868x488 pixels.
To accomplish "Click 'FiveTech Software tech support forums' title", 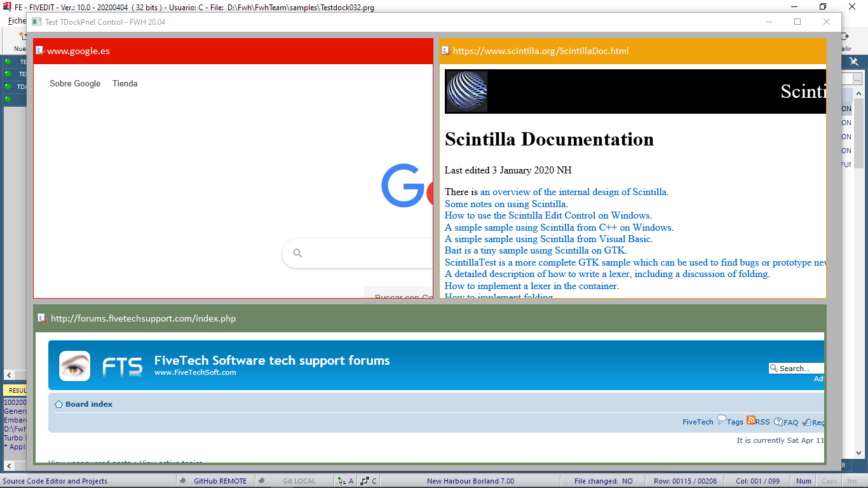I will tap(272, 360).
